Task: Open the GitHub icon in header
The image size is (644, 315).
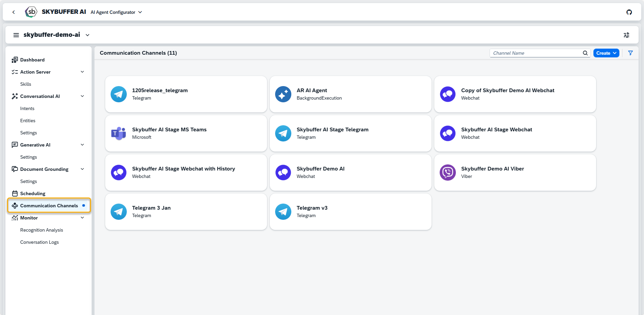Action: point(629,12)
